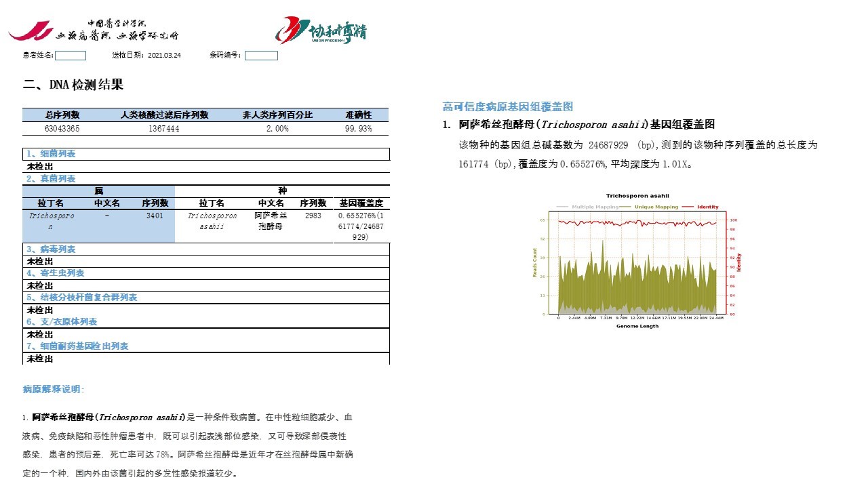Click the 属 genus header cell
Viewport: 868px width, 488px height.
99,191
